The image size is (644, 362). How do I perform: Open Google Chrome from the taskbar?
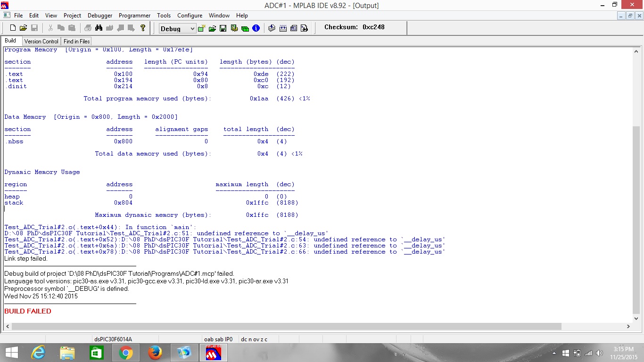(125, 353)
